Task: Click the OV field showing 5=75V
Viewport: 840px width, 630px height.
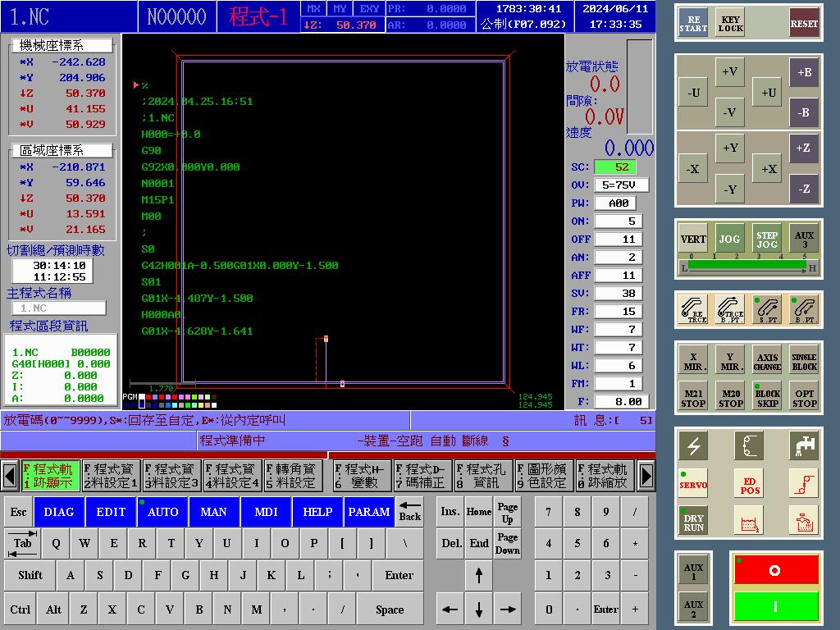Action: point(622,185)
